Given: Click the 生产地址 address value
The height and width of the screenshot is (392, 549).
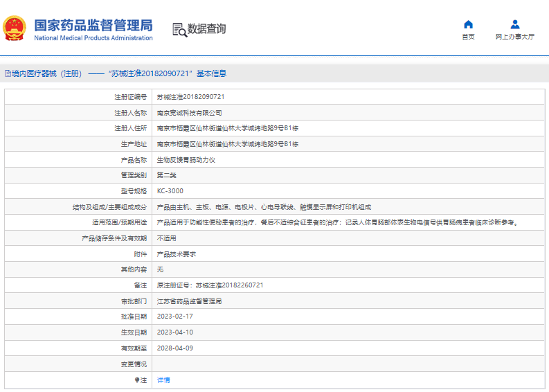Looking at the screenshot, I should [228, 144].
